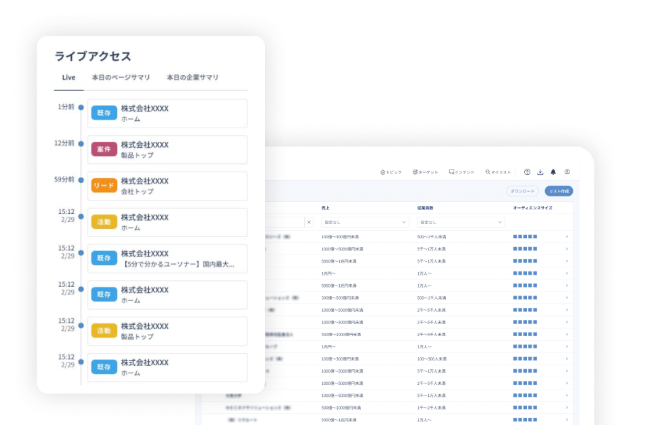666x425 pixels.
Task: Click the orange リード badge
Action: [104, 186]
